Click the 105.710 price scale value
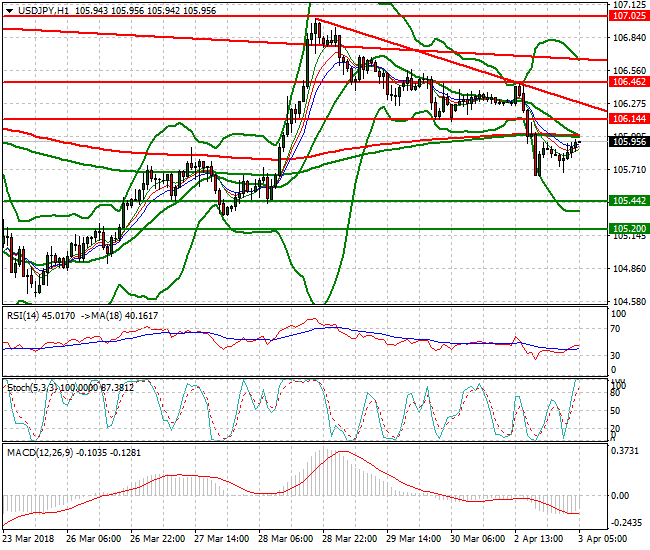Viewport: 650px width, 550px height. click(x=629, y=170)
